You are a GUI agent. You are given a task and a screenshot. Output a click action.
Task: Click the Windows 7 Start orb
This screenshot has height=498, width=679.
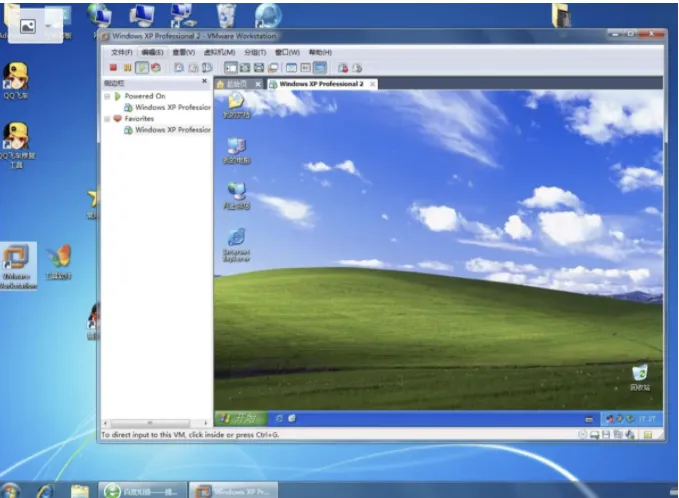pyautogui.click(x=11, y=491)
